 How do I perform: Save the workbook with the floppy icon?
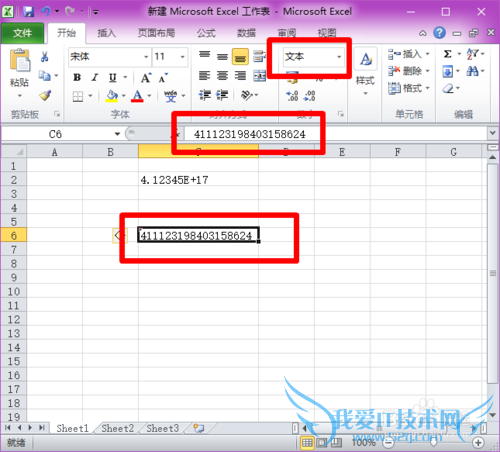(29, 12)
